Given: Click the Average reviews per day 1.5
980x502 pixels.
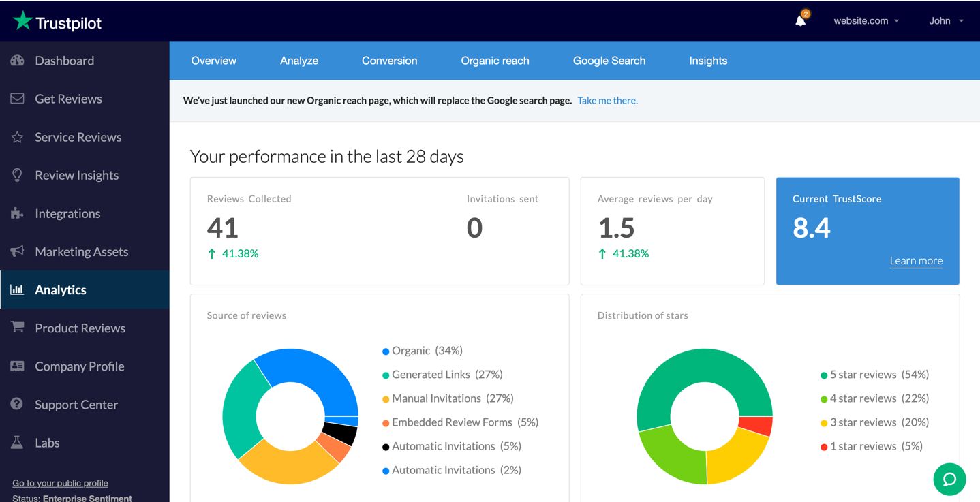Looking at the screenshot, I should point(617,228).
